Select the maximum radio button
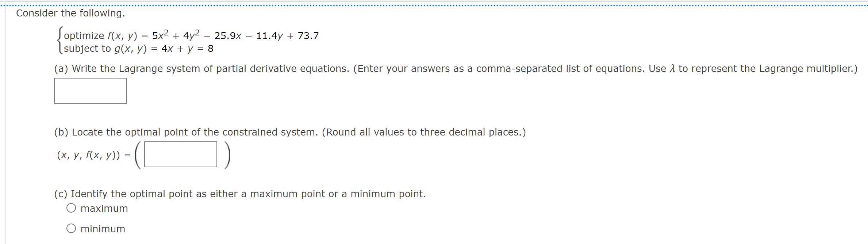868x244 pixels. [71, 207]
